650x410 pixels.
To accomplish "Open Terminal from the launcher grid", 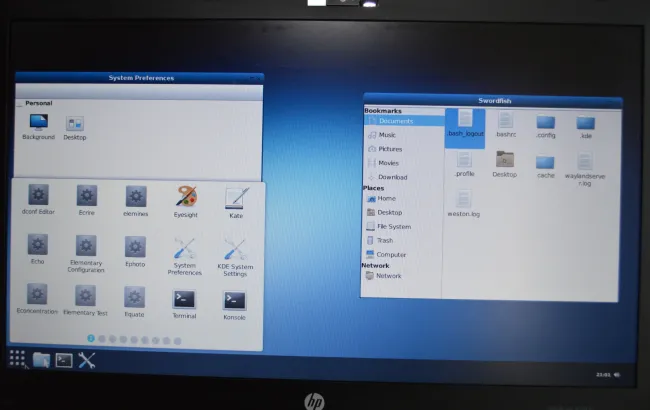I will [x=184, y=304].
